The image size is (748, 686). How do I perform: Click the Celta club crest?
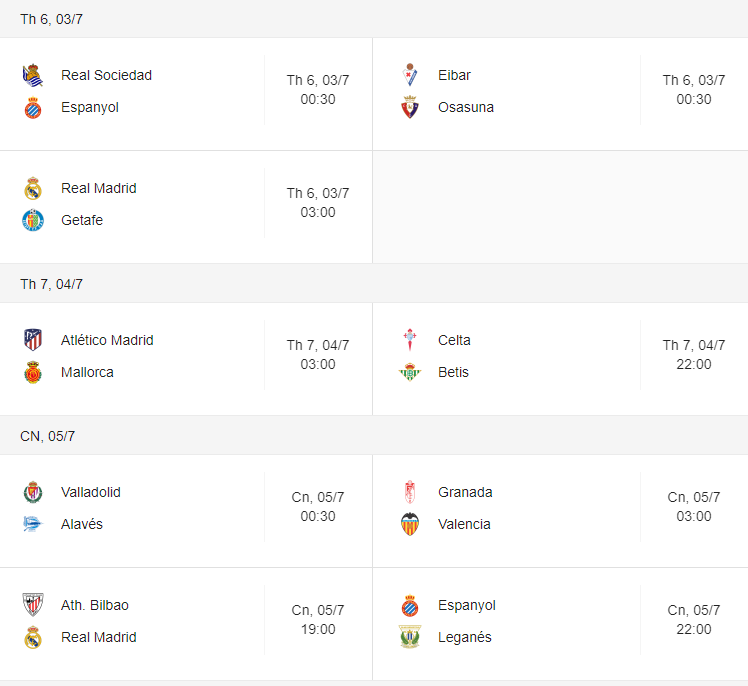(410, 340)
